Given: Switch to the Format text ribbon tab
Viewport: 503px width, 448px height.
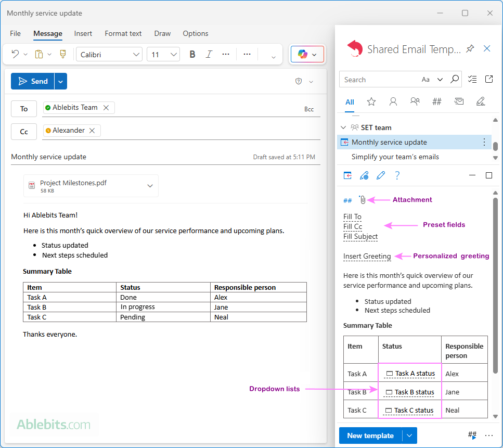Looking at the screenshot, I should [x=123, y=33].
